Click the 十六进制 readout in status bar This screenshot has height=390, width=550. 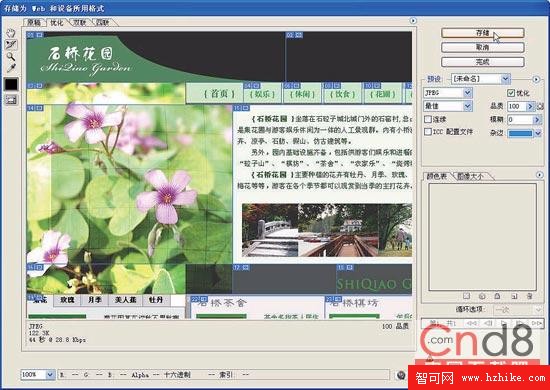pyautogui.click(x=177, y=375)
